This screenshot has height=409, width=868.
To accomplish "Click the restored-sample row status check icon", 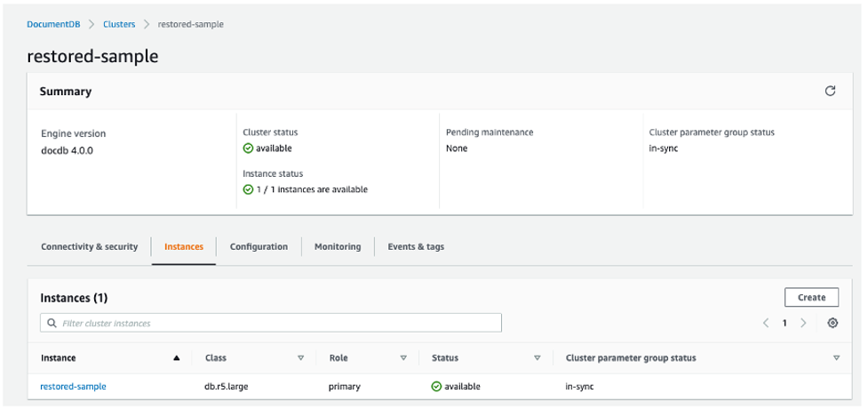I will [436, 386].
